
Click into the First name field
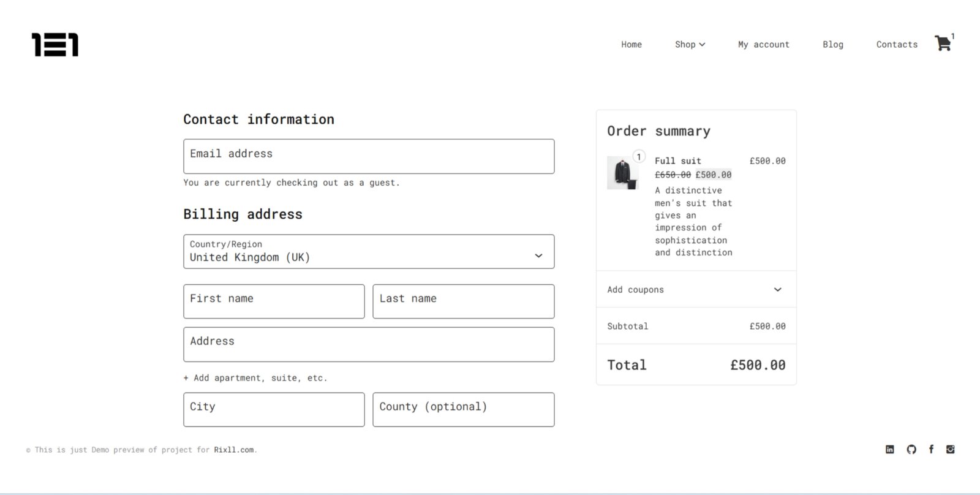274,301
